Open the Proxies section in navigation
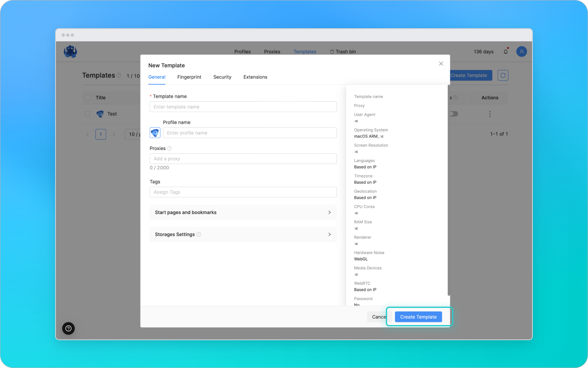 272,51
